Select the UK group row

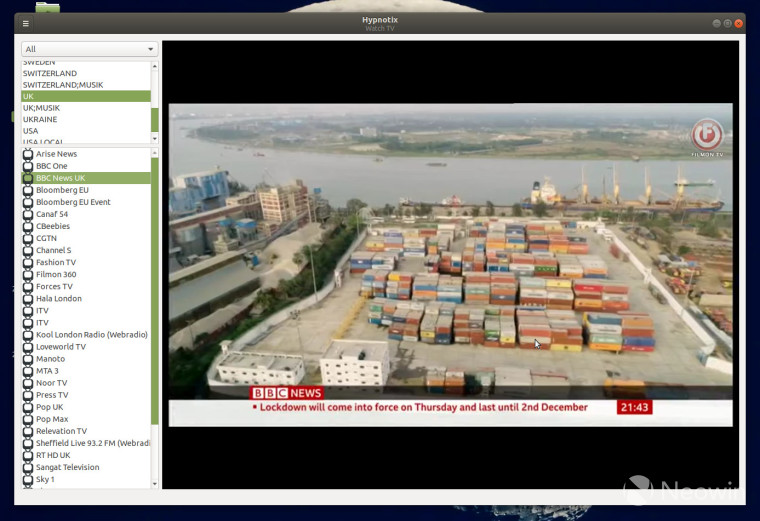(x=86, y=96)
